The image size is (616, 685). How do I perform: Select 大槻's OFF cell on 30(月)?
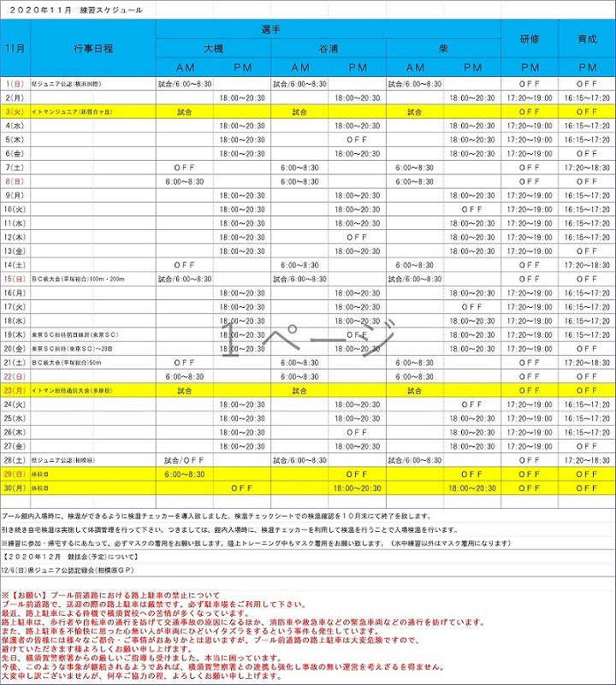242,488
